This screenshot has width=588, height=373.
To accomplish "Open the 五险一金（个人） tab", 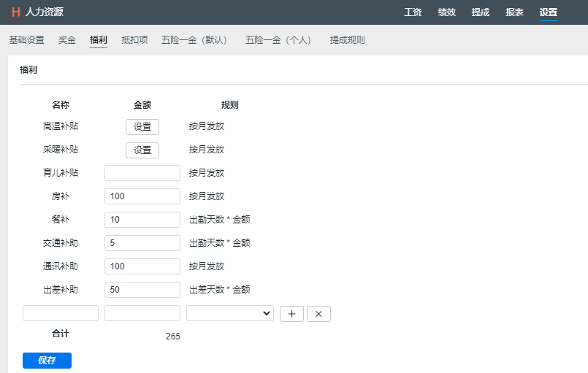I will [x=278, y=40].
